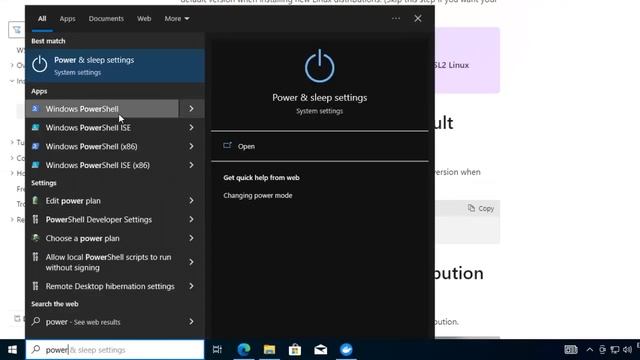This screenshot has height=360, width=640.
Task: Click the Copy button on webpage
Action: pos(481,208)
